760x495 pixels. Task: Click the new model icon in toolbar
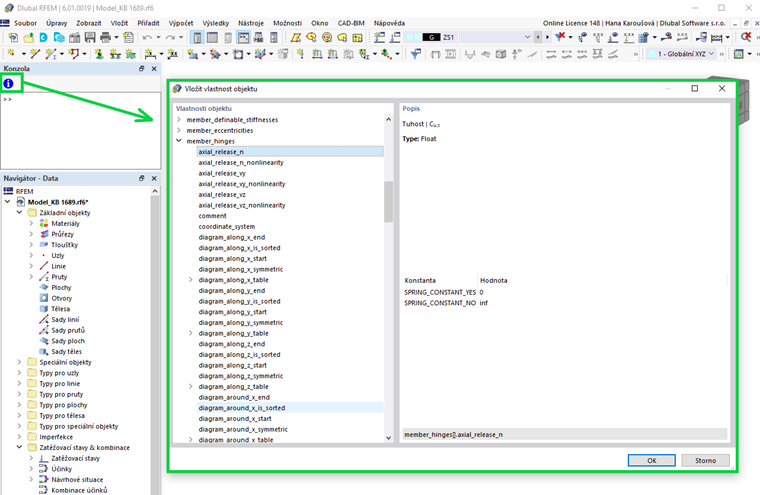tap(13, 37)
